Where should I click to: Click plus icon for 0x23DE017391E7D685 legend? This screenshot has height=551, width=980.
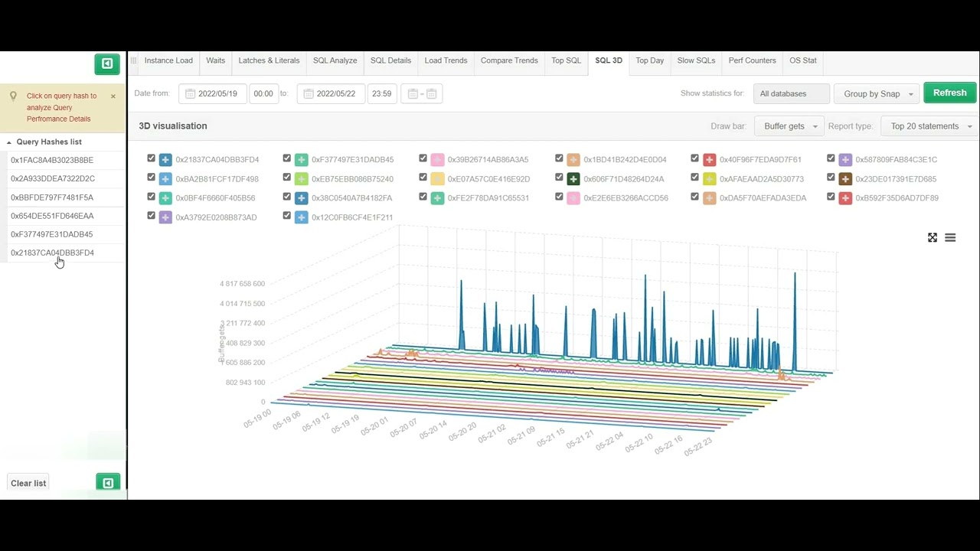tap(845, 179)
